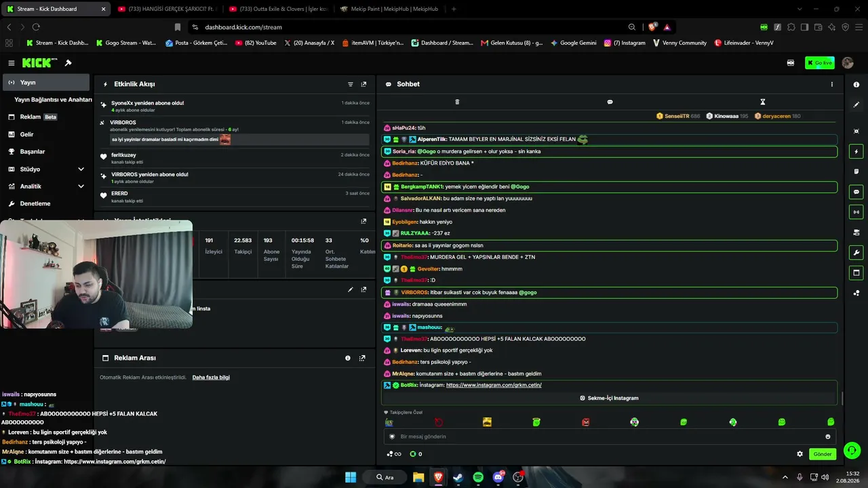Open a new browser tab
868x488 pixels.
[x=454, y=9]
